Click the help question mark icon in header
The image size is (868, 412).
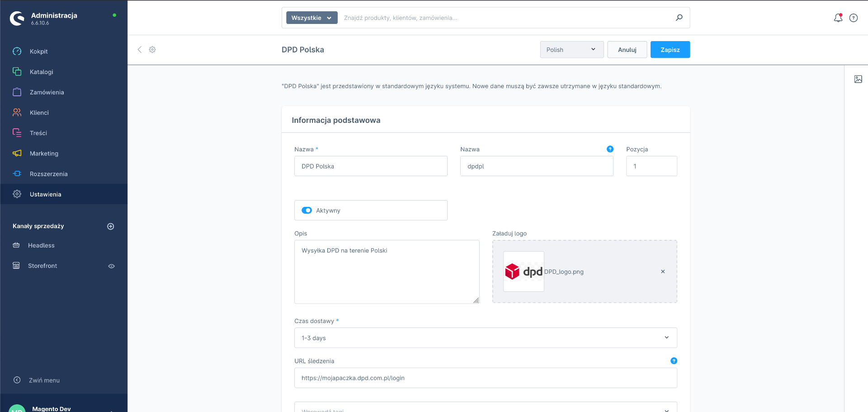[x=854, y=18]
